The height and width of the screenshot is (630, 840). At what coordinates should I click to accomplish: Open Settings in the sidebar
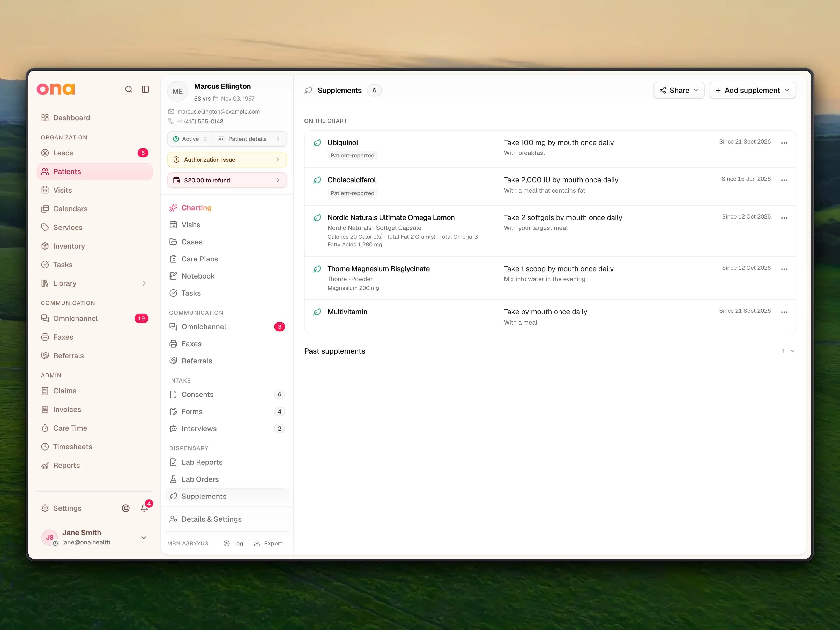[67, 508]
